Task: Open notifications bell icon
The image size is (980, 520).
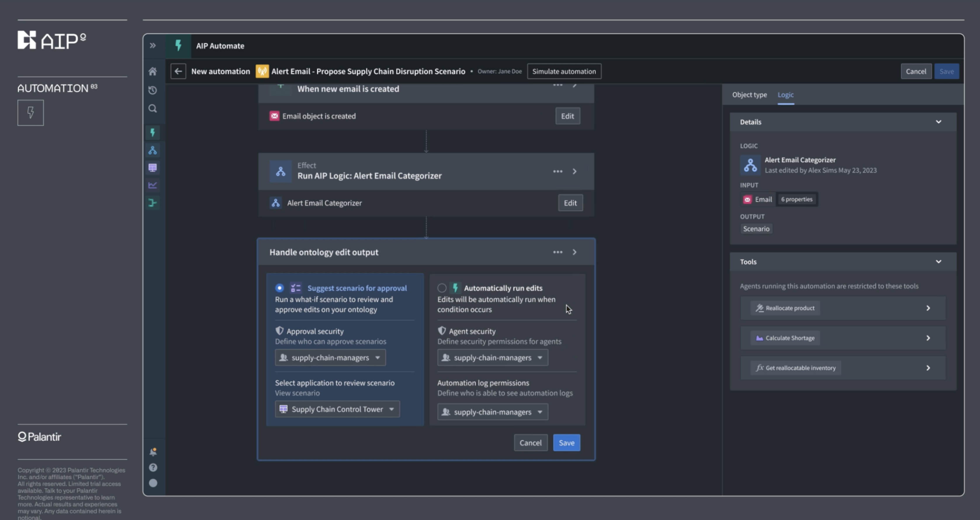Action: pos(153,452)
